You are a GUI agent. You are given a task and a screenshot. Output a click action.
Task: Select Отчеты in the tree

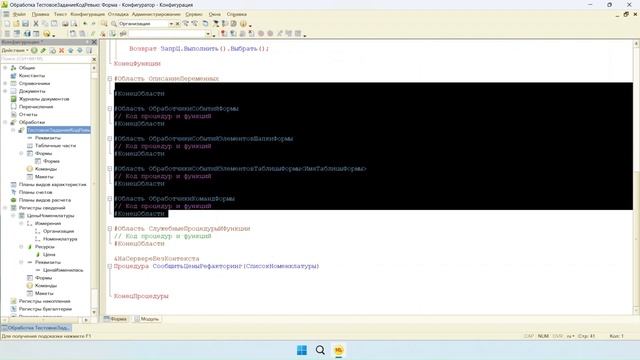pos(28,114)
